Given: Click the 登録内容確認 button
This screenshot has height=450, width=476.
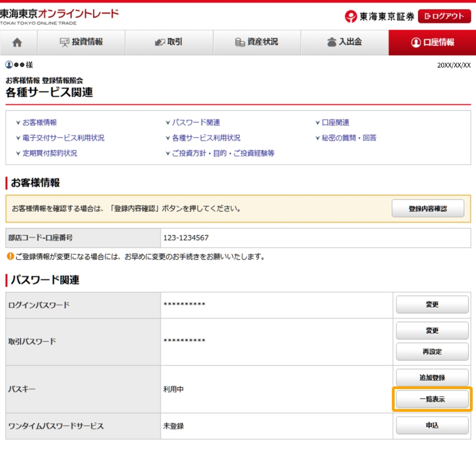Looking at the screenshot, I should point(428,209).
